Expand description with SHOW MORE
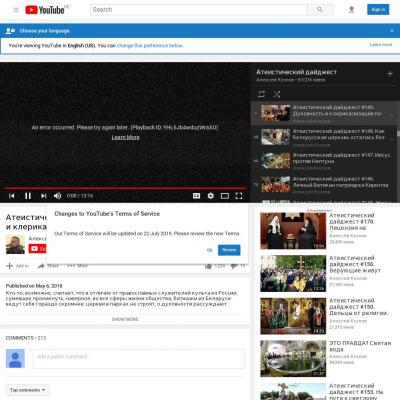The width and height of the screenshot is (400, 400). pos(125,319)
